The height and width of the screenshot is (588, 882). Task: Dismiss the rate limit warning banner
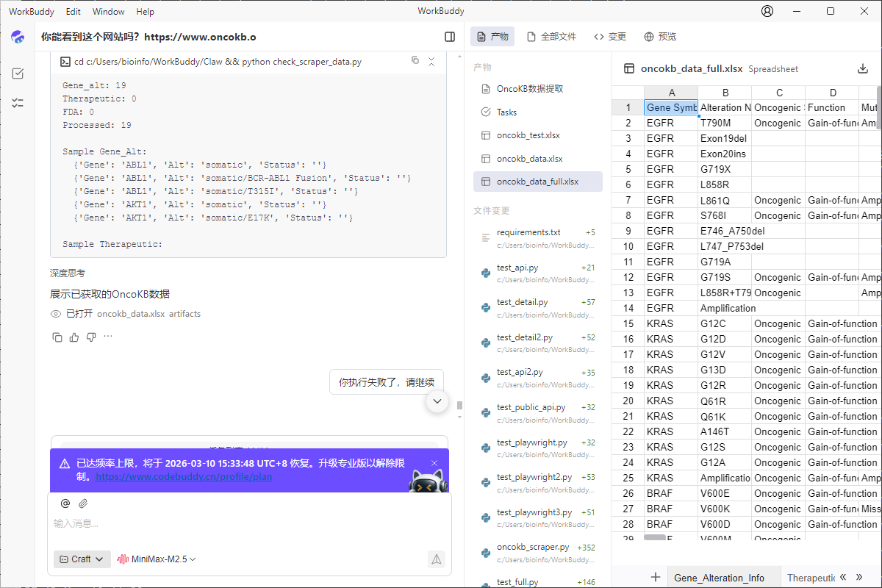tap(434, 463)
